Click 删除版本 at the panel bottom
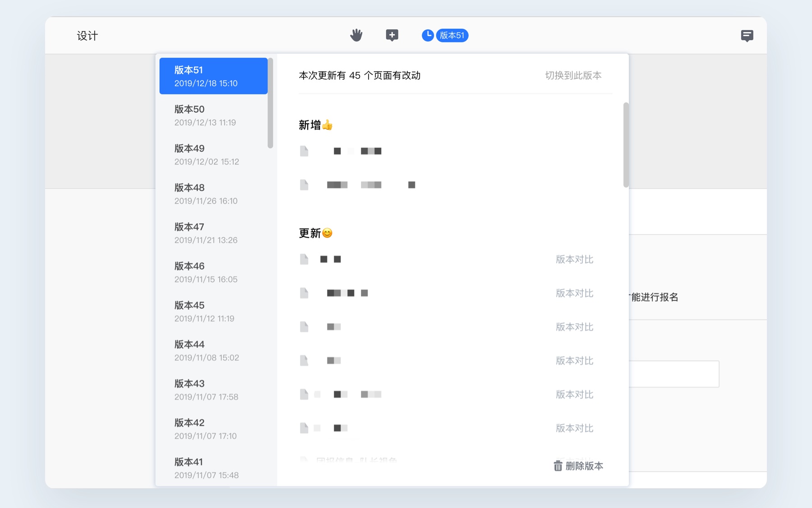Viewport: 812px width, 508px height. [582, 466]
